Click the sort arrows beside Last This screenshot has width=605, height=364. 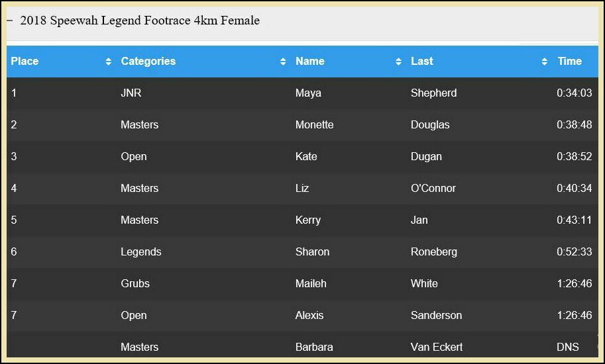545,62
